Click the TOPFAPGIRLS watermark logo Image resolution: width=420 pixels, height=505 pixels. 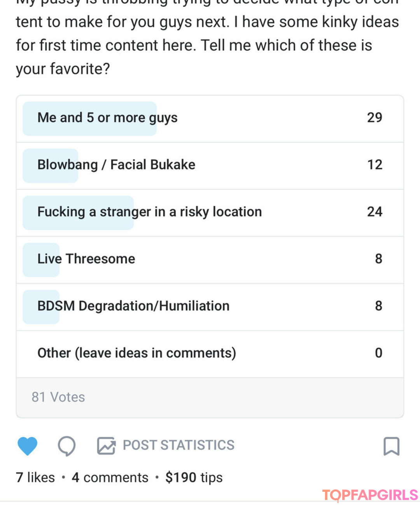tap(370, 495)
